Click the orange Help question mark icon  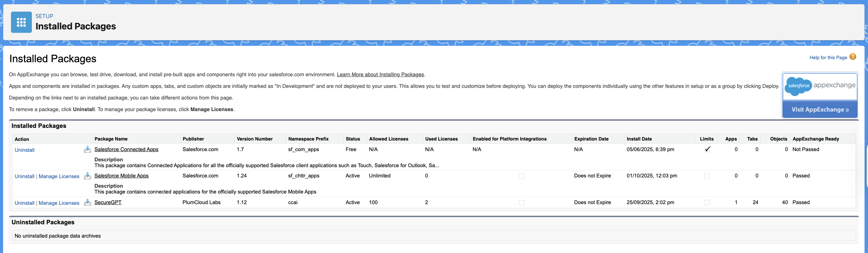pos(853,57)
